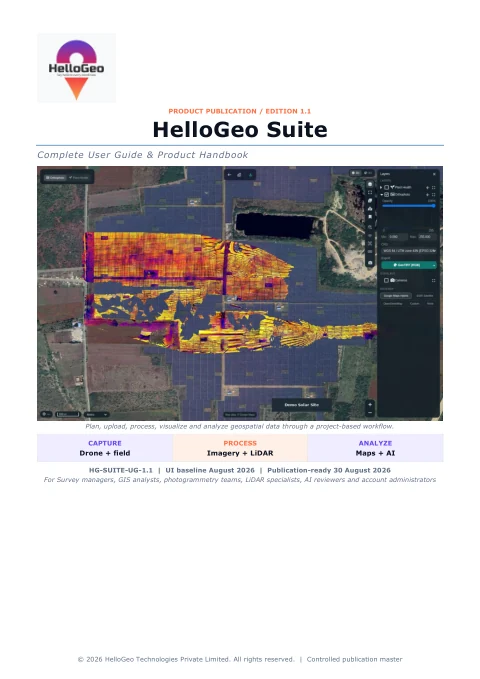Zoom in with the map plus button
The image size is (480, 679).
pyautogui.click(x=370, y=404)
